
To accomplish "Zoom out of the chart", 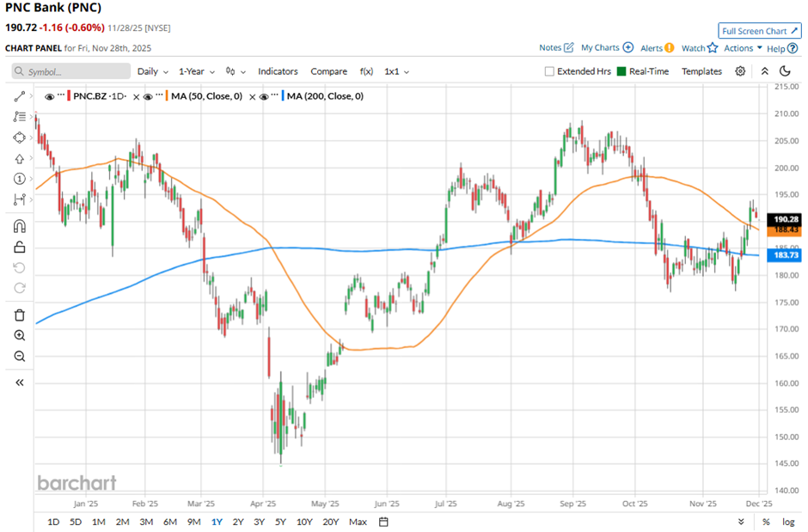I will [20, 356].
